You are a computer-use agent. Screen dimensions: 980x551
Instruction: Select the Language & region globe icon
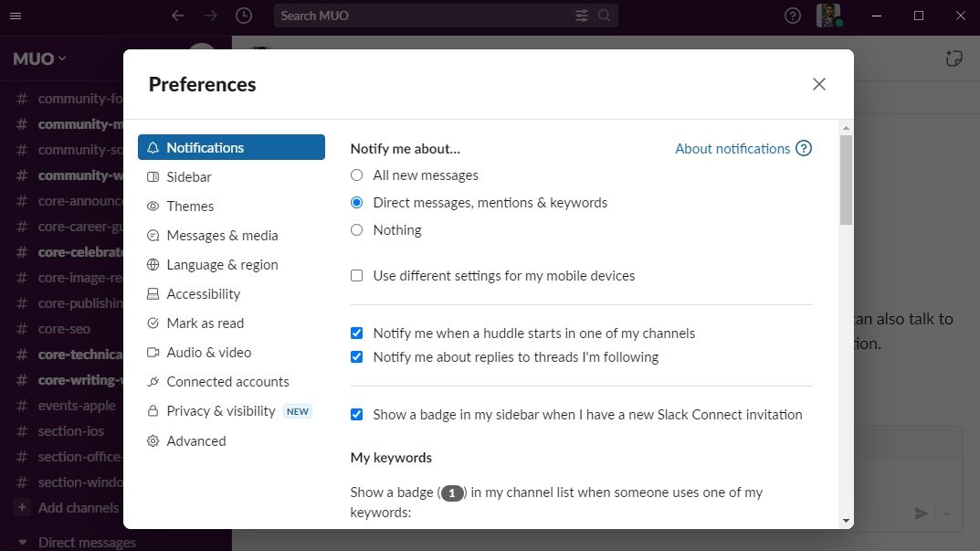[x=154, y=264]
